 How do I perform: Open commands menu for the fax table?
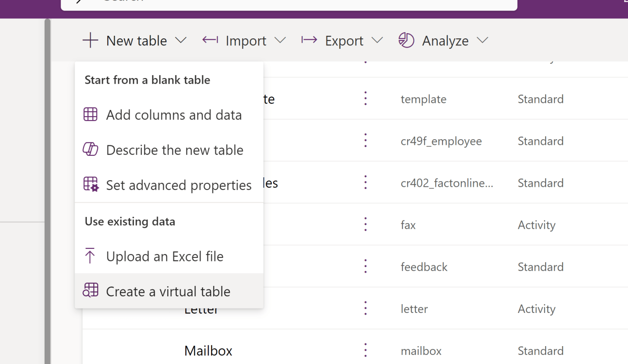pos(365,224)
